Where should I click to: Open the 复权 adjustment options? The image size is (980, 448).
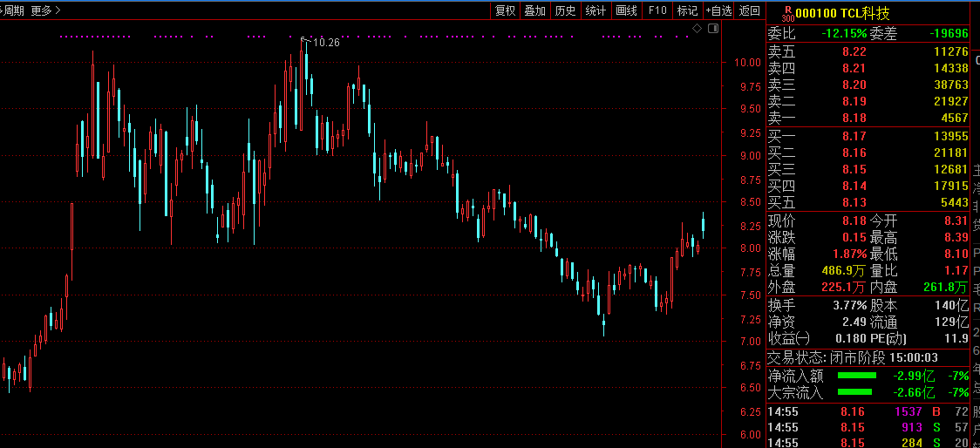505,10
